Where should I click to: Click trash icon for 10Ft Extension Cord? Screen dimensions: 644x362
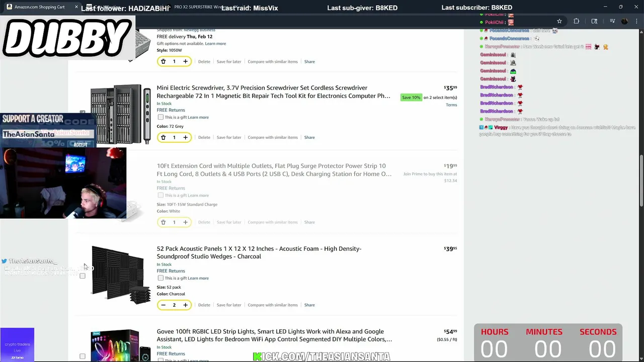163,222
